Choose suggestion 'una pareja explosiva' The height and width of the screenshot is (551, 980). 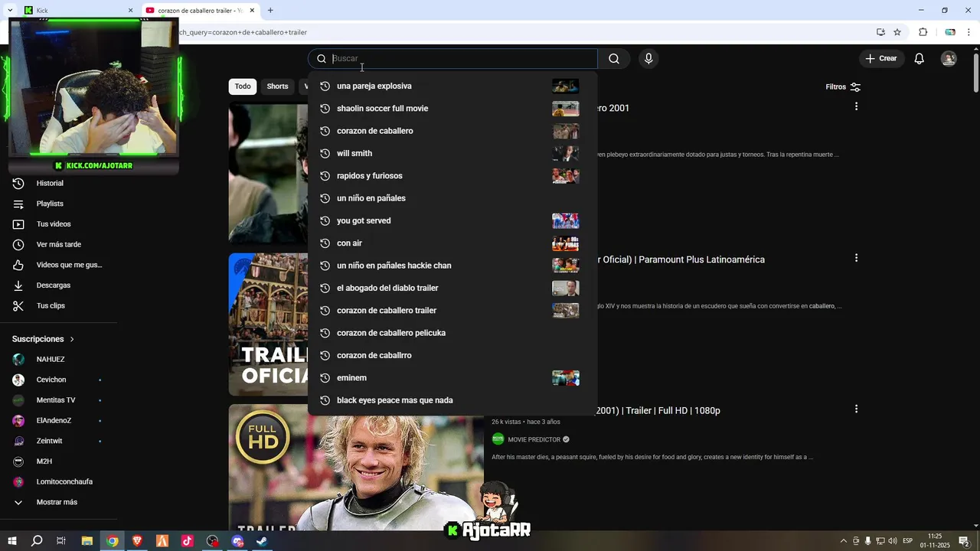tap(452, 86)
